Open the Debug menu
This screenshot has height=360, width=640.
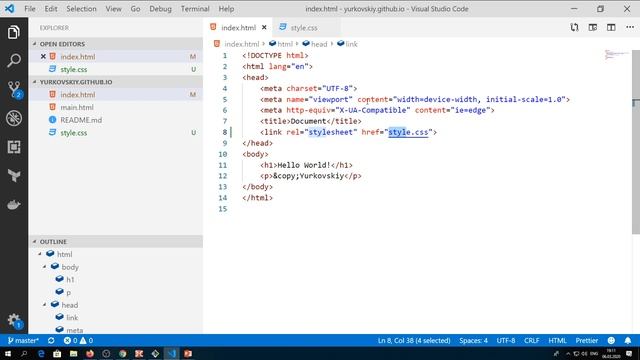[160, 9]
